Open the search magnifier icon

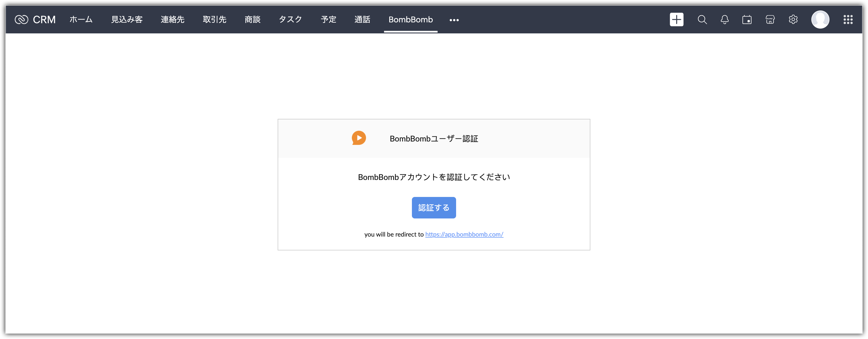click(702, 20)
